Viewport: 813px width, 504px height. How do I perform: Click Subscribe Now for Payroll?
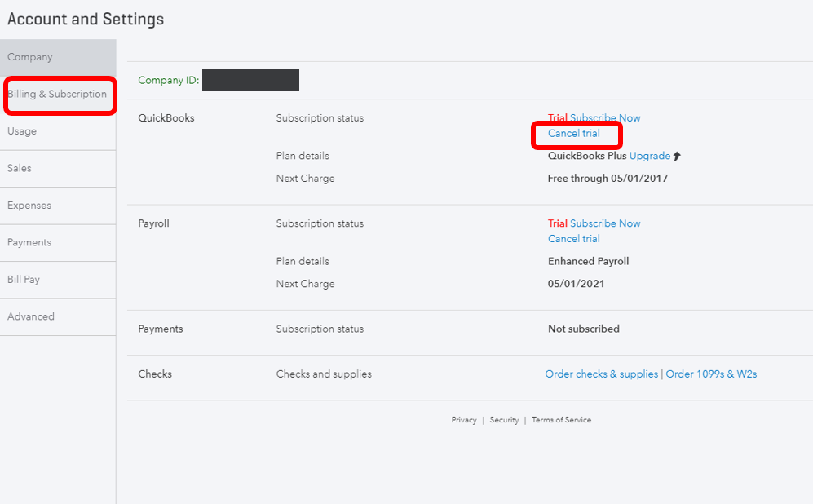click(x=605, y=223)
